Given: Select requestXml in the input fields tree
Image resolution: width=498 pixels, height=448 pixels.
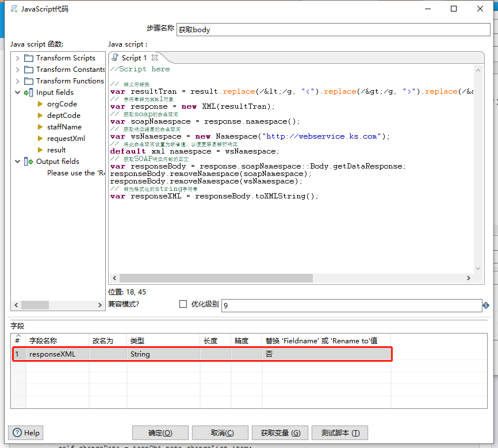Looking at the screenshot, I should (66, 139).
